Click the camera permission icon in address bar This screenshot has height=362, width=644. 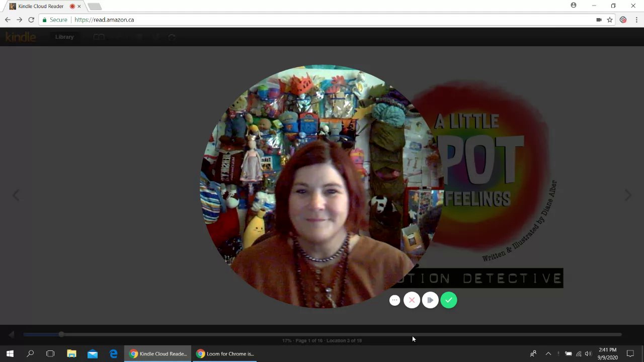[599, 20]
